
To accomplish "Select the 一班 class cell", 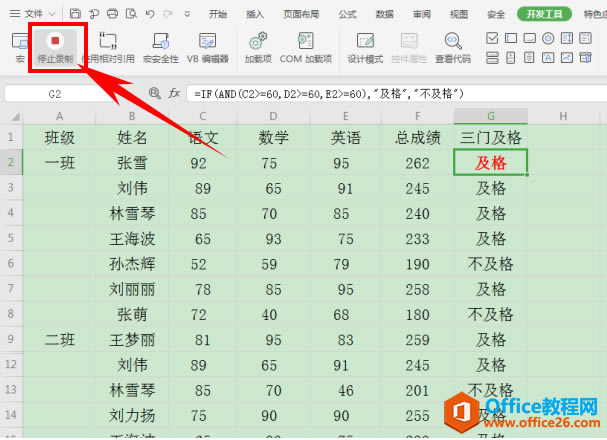I will [x=59, y=163].
